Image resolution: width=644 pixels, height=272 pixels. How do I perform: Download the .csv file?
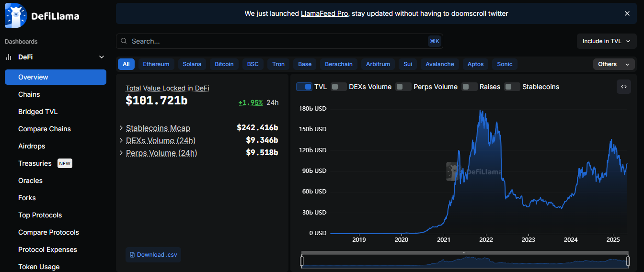(x=153, y=255)
